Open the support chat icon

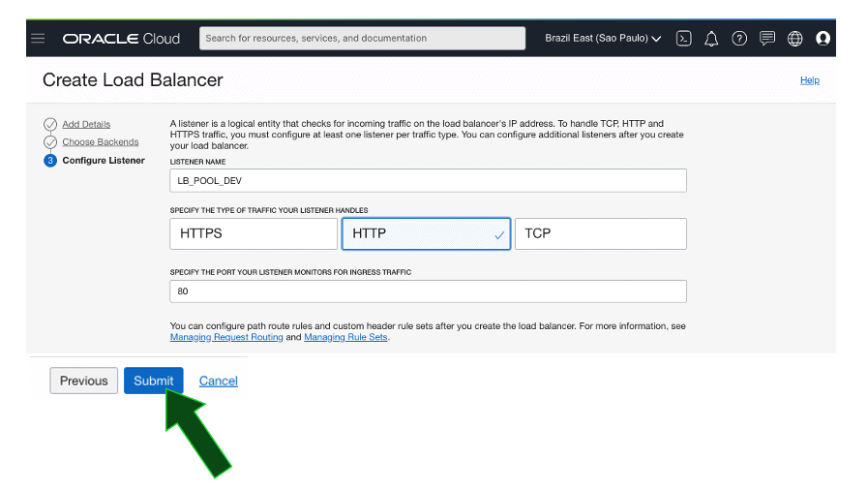pos(767,39)
